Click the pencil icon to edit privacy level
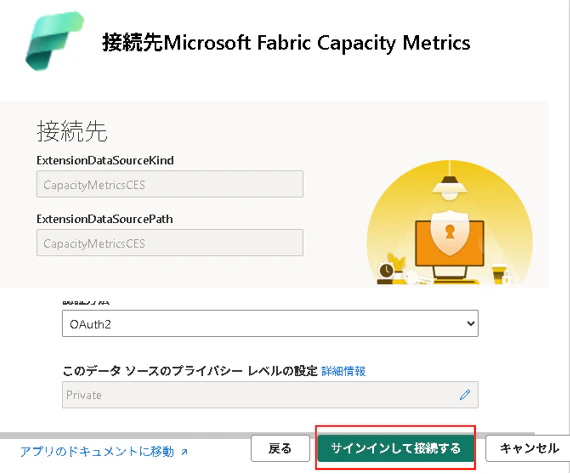 (465, 394)
